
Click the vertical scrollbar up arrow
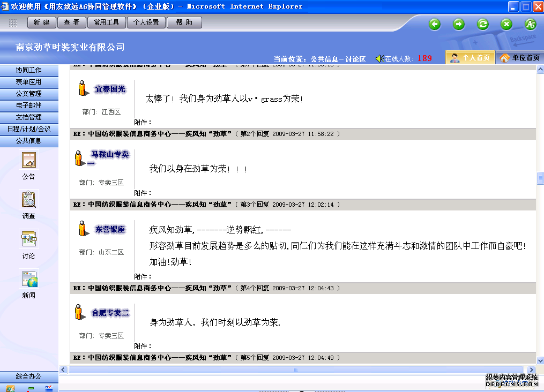tap(540, 69)
